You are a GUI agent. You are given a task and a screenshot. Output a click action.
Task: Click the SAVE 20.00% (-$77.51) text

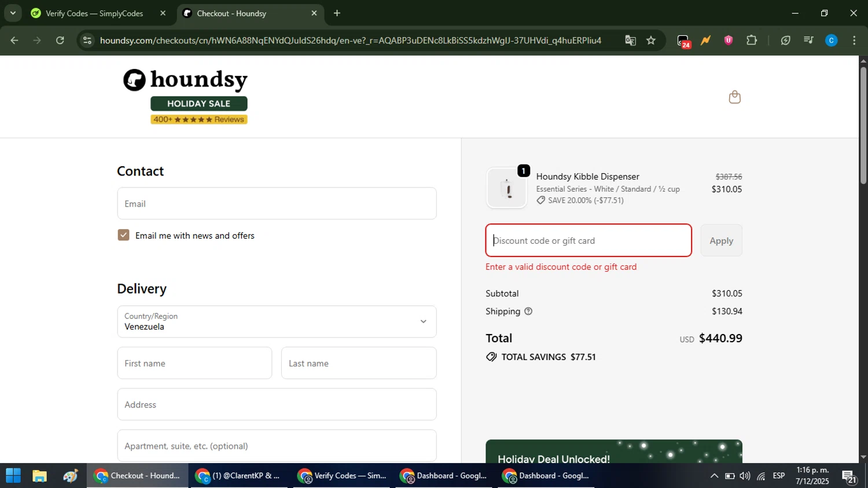tap(586, 200)
